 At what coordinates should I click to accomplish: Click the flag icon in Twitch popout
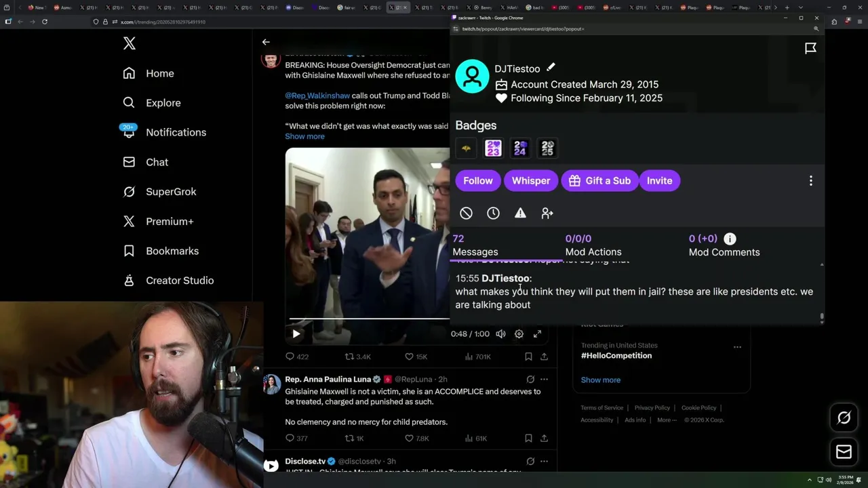(810, 48)
